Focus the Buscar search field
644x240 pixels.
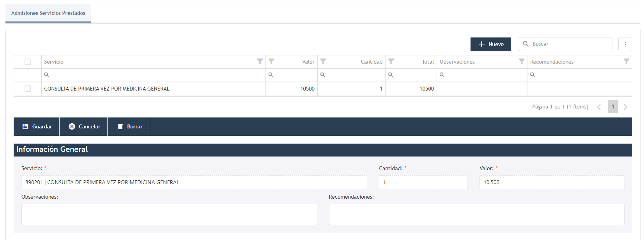(x=565, y=44)
